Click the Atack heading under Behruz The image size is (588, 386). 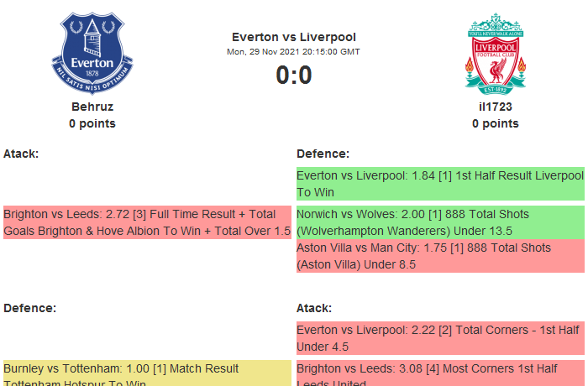pos(21,154)
